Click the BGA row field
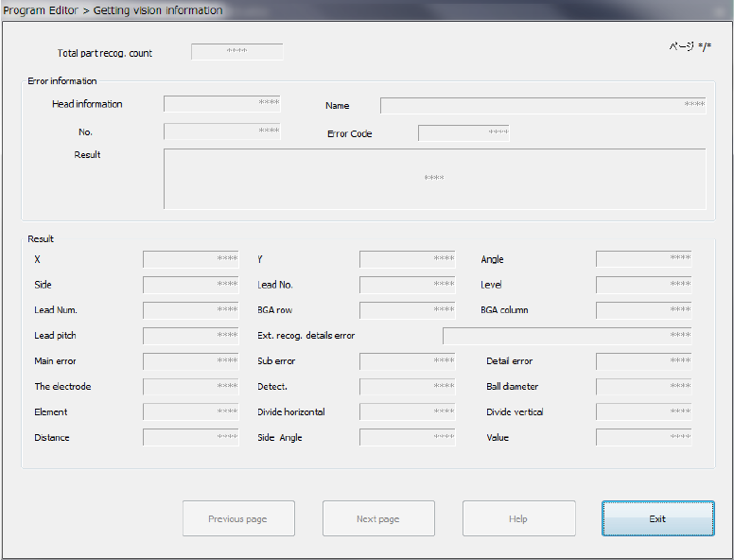The height and width of the screenshot is (560, 734). (x=407, y=310)
